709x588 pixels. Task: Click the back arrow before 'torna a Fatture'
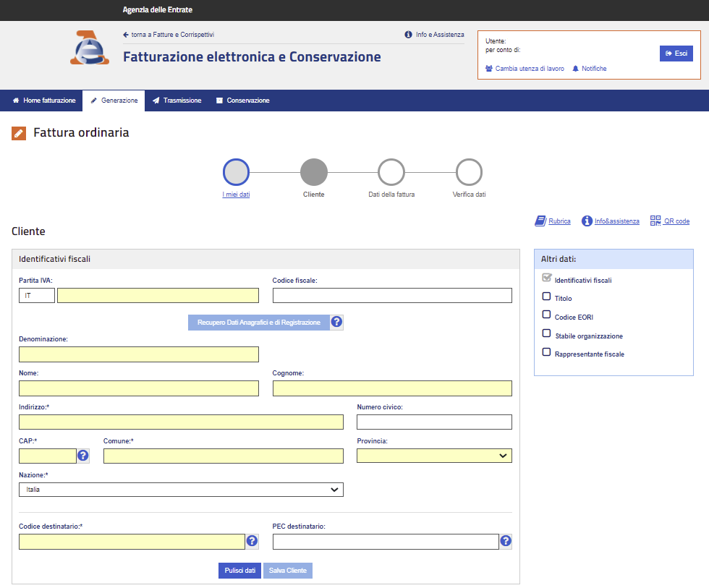(126, 35)
